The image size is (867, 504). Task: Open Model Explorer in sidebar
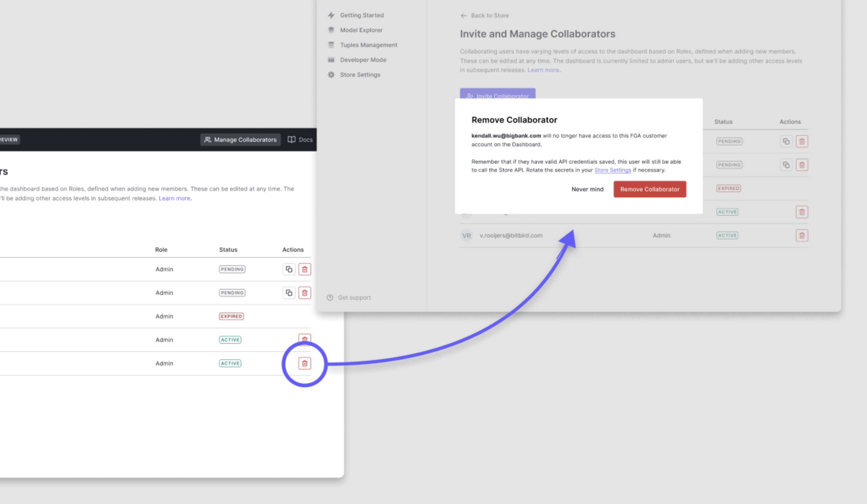pos(361,30)
